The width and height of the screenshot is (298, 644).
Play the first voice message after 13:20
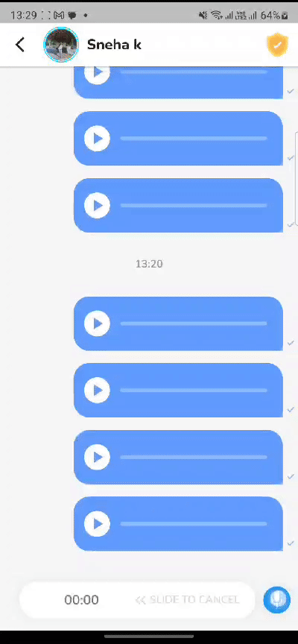pos(98,323)
